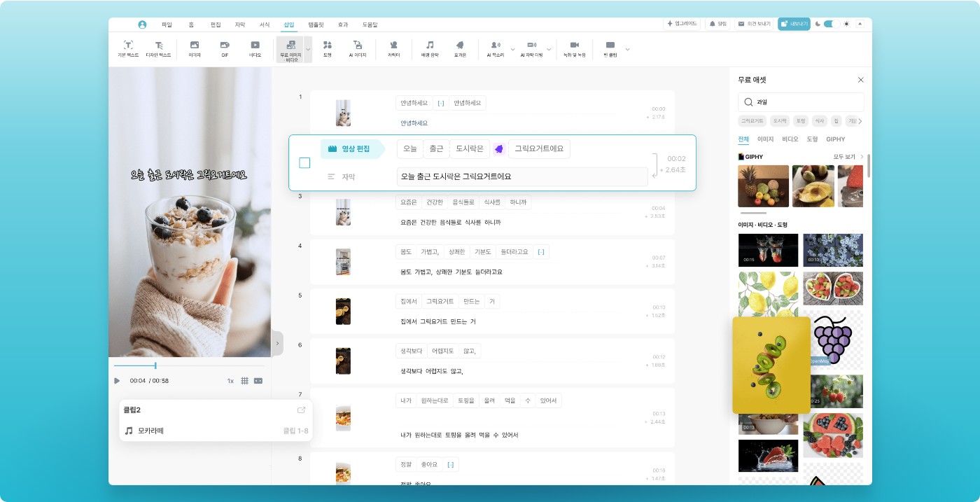Play the video preview
Viewport: 980px width, 502px height.
point(117,381)
